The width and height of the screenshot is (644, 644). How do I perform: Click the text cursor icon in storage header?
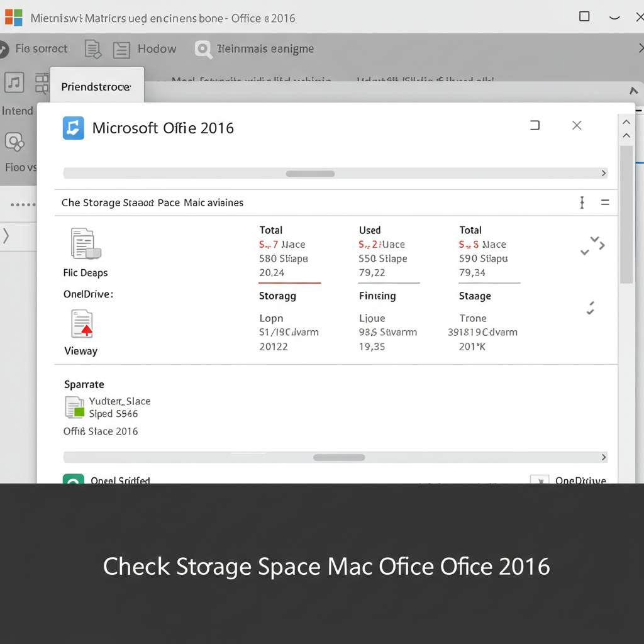pyautogui.click(x=582, y=203)
